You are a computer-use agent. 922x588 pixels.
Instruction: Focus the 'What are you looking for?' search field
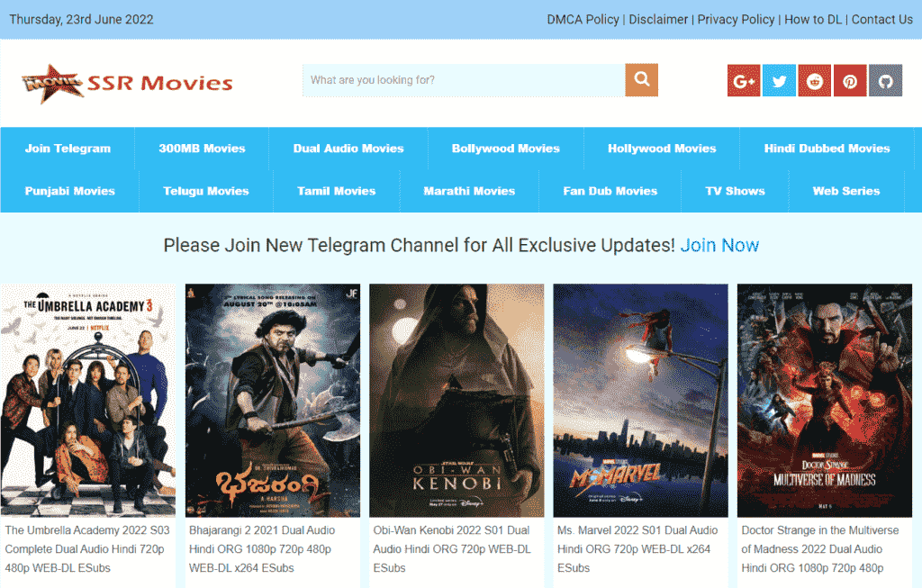(x=464, y=80)
